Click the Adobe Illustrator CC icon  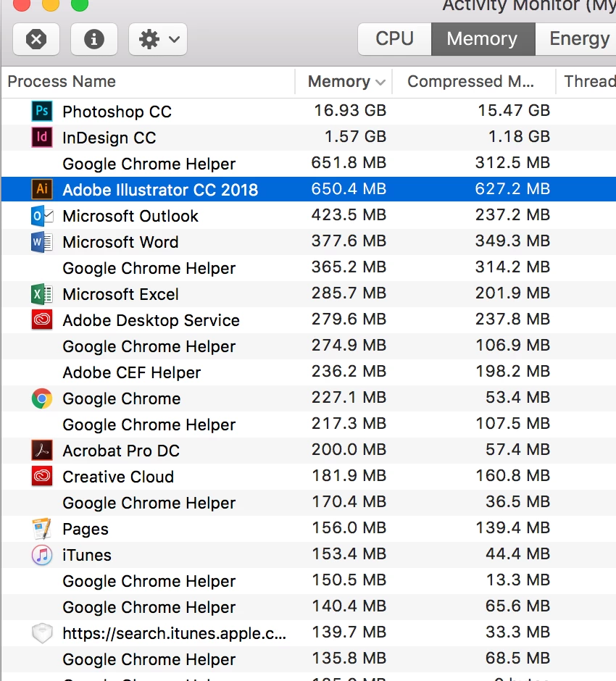pyautogui.click(x=42, y=189)
